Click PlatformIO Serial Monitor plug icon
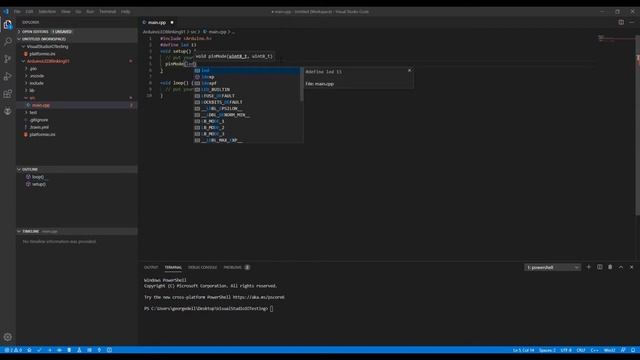The image size is (640, 360). click(99, 350)
